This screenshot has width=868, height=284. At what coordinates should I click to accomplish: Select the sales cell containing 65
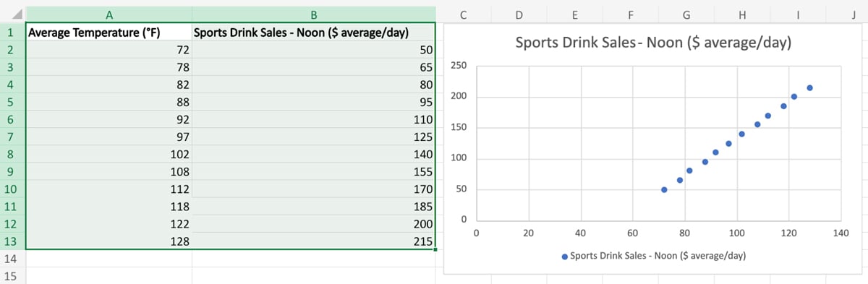click(x=313, y=67)
